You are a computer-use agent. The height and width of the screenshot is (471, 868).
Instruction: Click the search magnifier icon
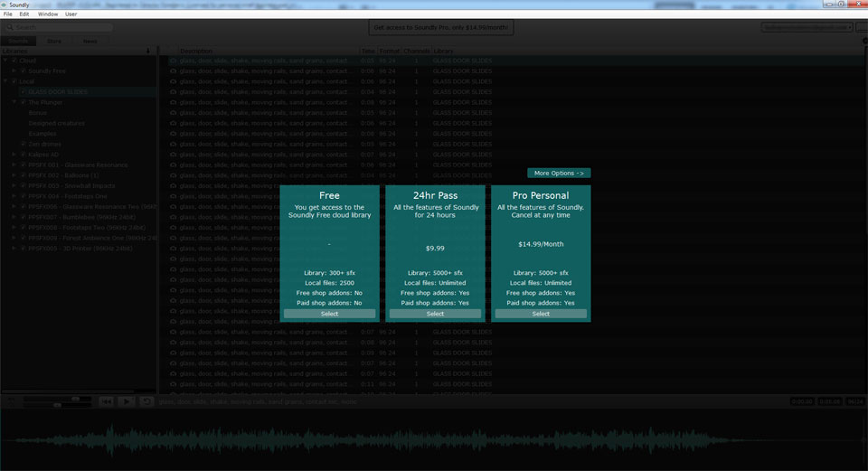pyautogui.click(x=10, y=27)
